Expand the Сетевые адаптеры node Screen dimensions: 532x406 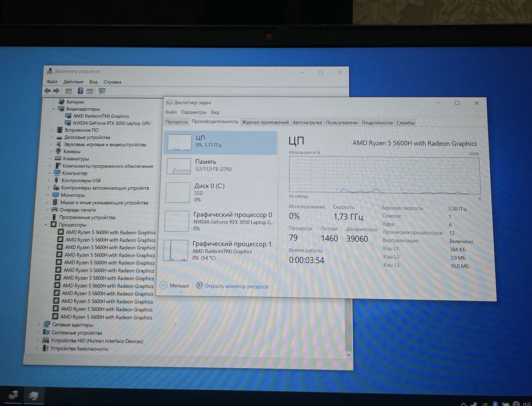[39, 325]
